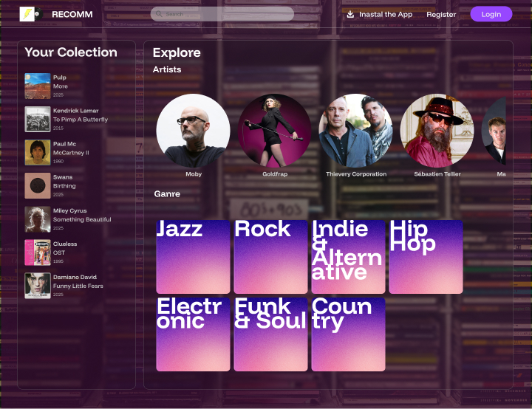Image resolution: width=532 pixels, height=409 pixels.
Task: Click the Clueless title text
Action: tap(65, 244)
